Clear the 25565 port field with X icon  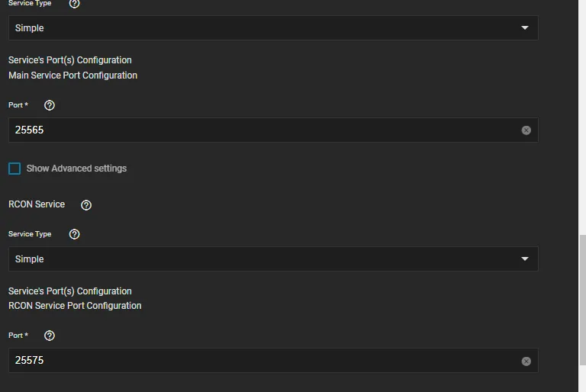point(526,130)
